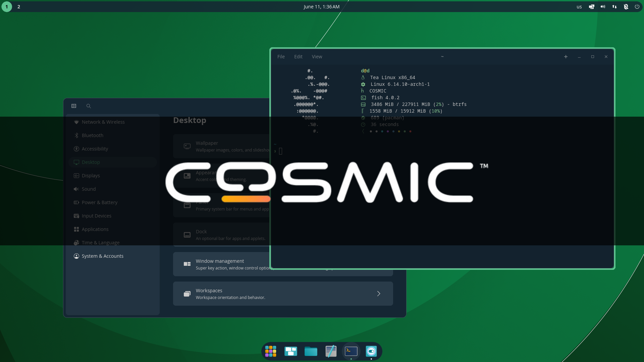This screenshot has width=644, height=362.
Task: Open the tiling applet in top panel
Action: tap(591, 7)
